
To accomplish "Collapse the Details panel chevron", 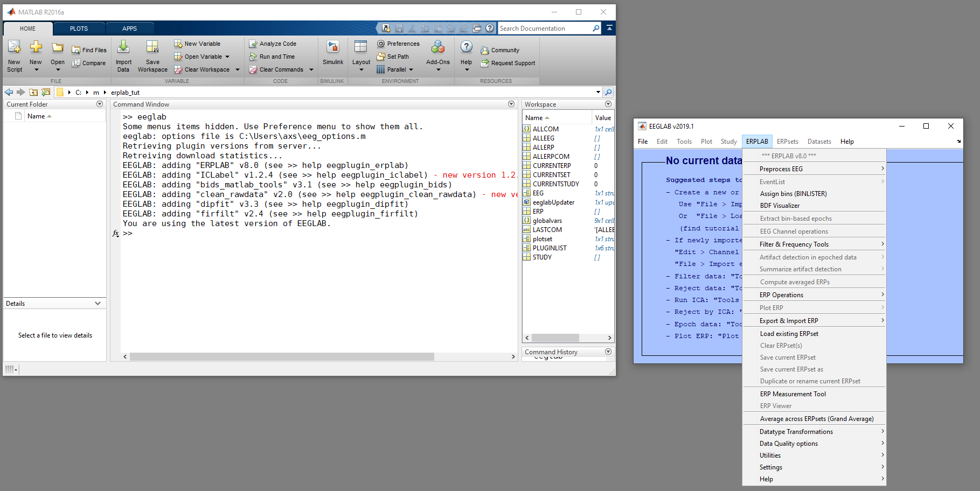I will [x=98, y=303].
